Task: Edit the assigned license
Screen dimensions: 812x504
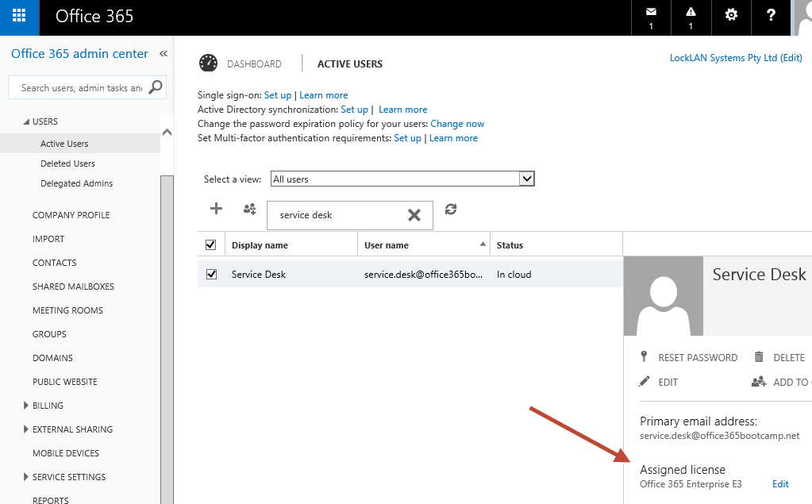Action: 779,483
